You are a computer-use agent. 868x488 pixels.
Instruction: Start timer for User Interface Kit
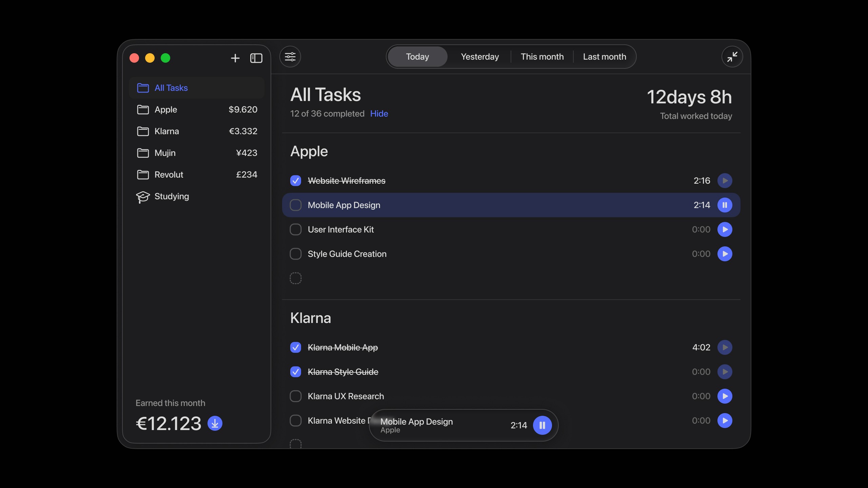[725, 229]
